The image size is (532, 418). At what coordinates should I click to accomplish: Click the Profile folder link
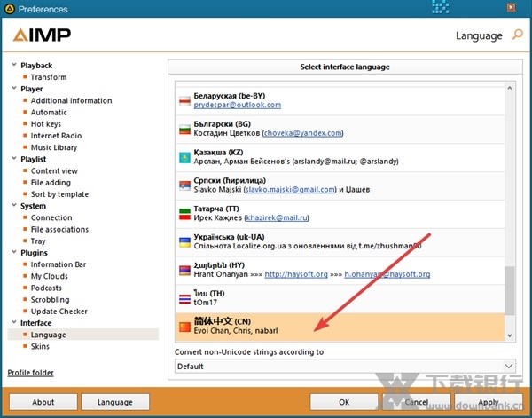click(30, 373)
